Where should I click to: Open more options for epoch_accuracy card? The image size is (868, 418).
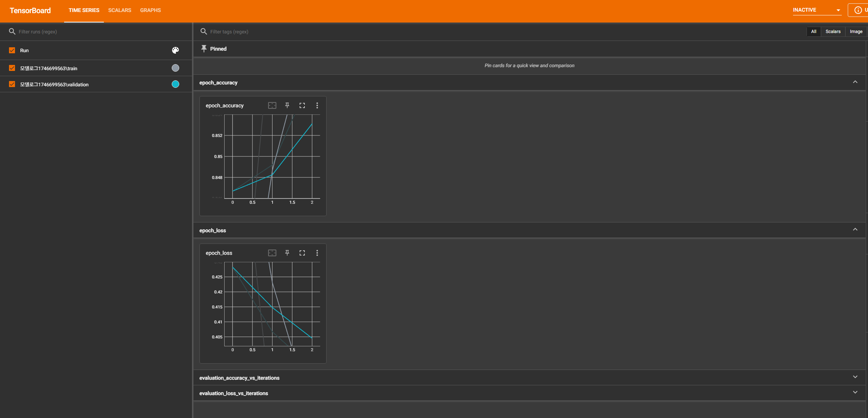pos(317,105)
